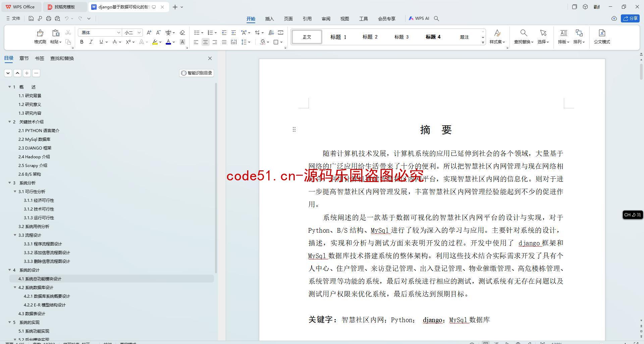
Task: Justify paragraph text
Action: click(x=224, y=42)
